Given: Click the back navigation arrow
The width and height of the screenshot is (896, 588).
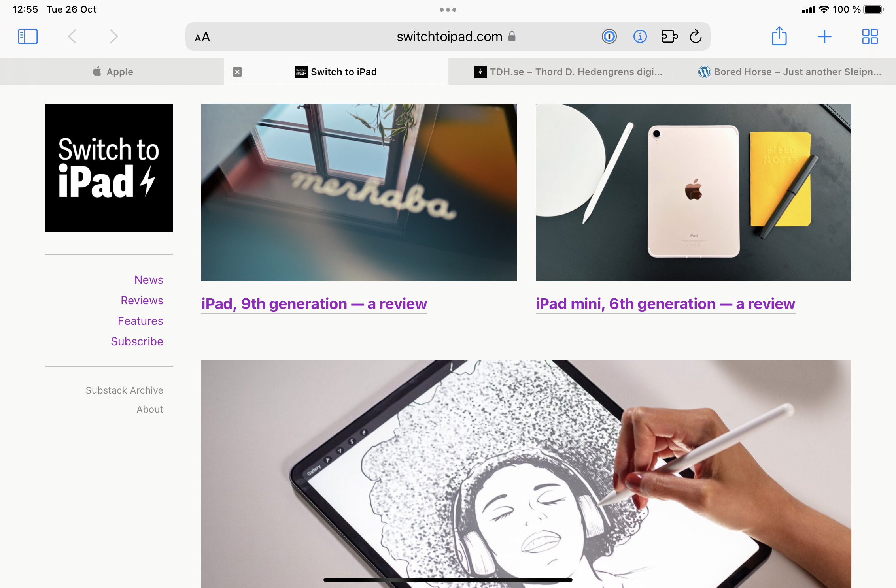Looking at the screenshot, I should (x=73, y=36).
